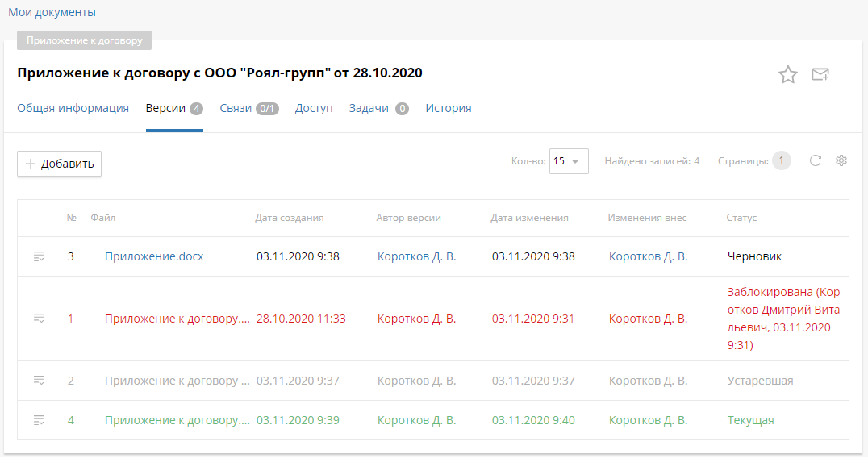Refresh the versions list
868x458 pixels.
pos(816,160)
